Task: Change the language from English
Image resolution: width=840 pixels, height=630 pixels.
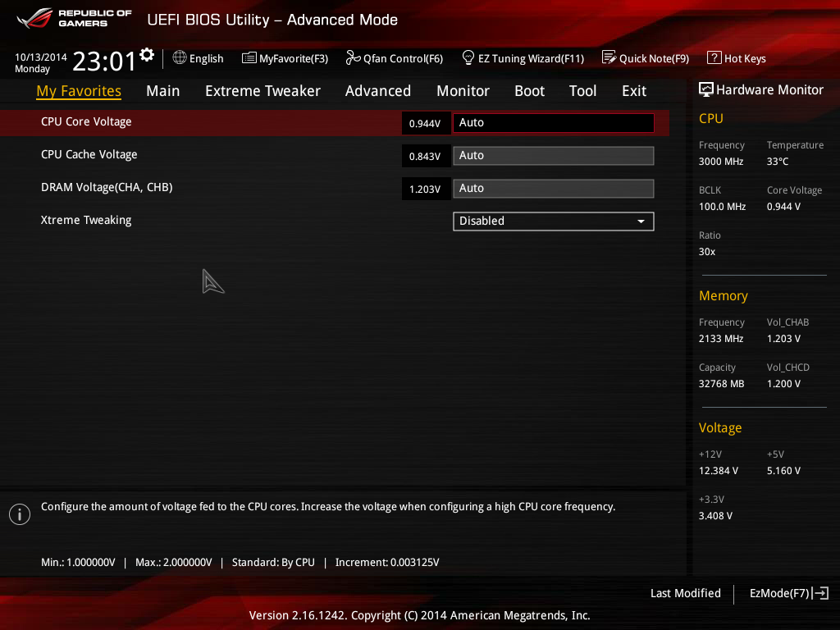Action: click(x=206, y=58)
